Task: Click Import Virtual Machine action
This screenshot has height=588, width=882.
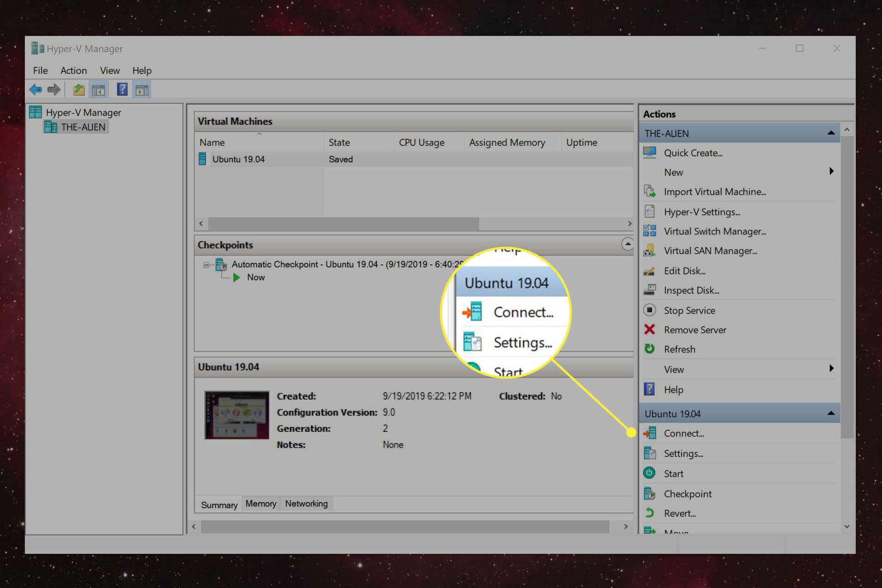Action: (715, 192)
